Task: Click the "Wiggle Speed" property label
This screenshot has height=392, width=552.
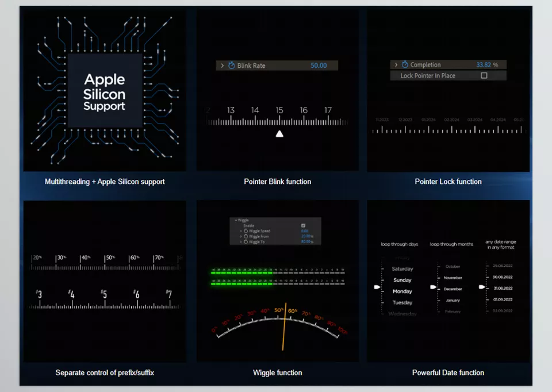Action: coord(259,231)
